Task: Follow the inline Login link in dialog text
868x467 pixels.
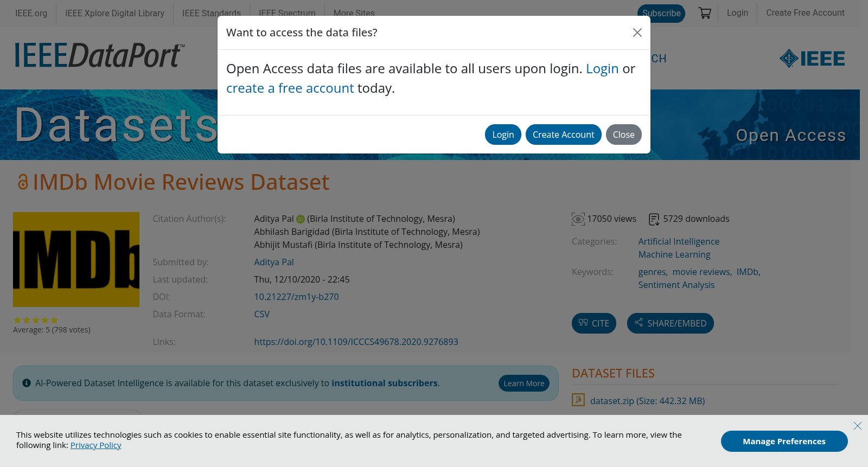Action: 602,69
